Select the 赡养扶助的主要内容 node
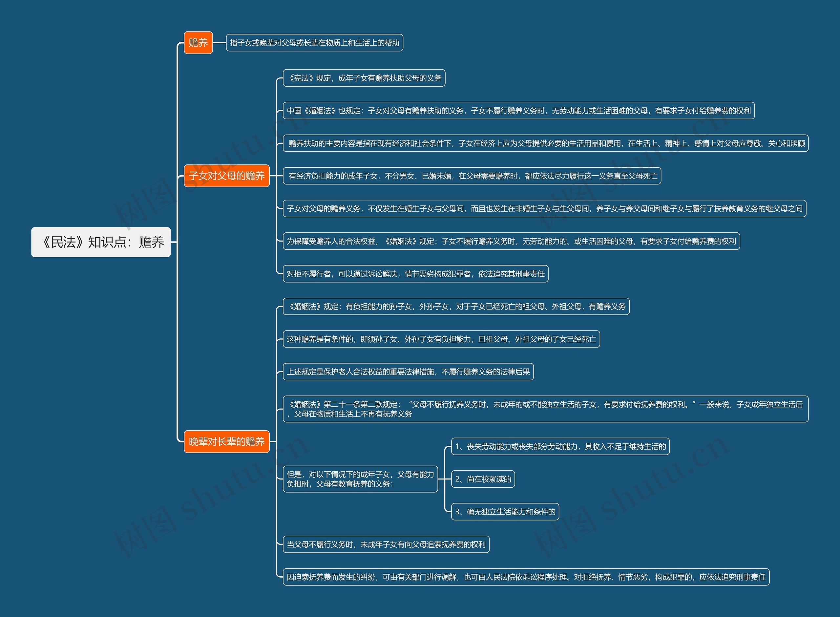This screenshot has width=840, height=617. pos(545,143)
